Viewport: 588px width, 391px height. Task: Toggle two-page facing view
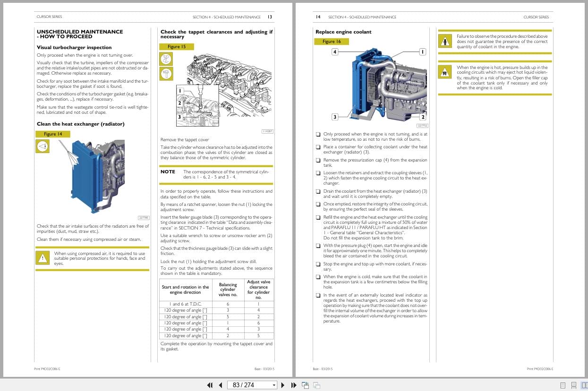coord(584,385)
